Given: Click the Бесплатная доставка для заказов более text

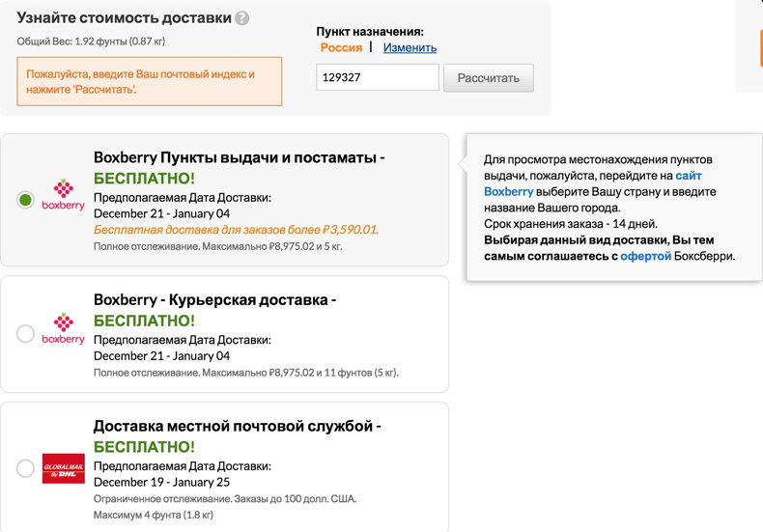Looking at the screenshot, I should [236, 230].
